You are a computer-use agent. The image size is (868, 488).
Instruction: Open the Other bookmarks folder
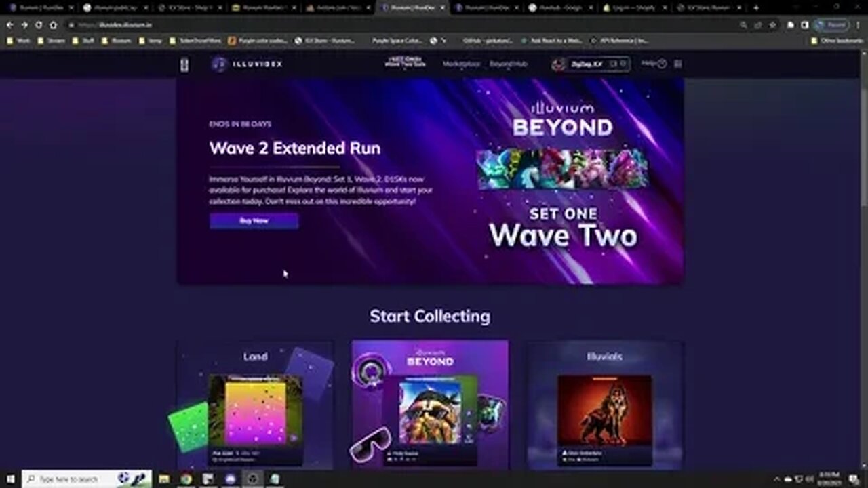point(837,41)
